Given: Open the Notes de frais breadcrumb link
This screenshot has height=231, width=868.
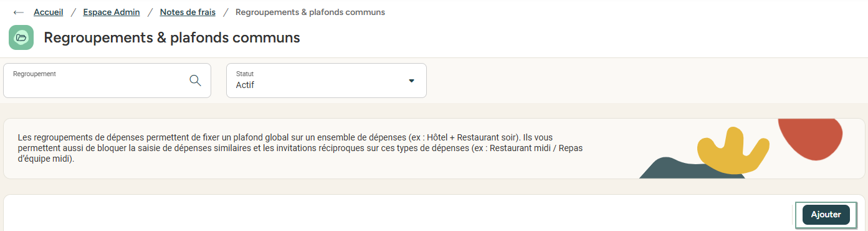Looking at the screenshot, I should tap(188, 12).
